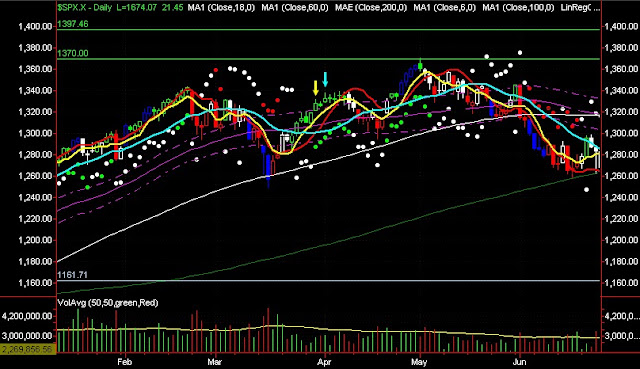The height and width of the screenshot is (369, 640).
Task: Click the Mar date axis label
Action: point(214,362)
